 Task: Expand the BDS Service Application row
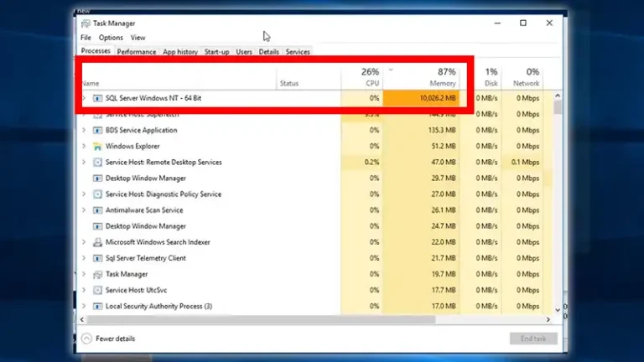[x=84, y=130]
